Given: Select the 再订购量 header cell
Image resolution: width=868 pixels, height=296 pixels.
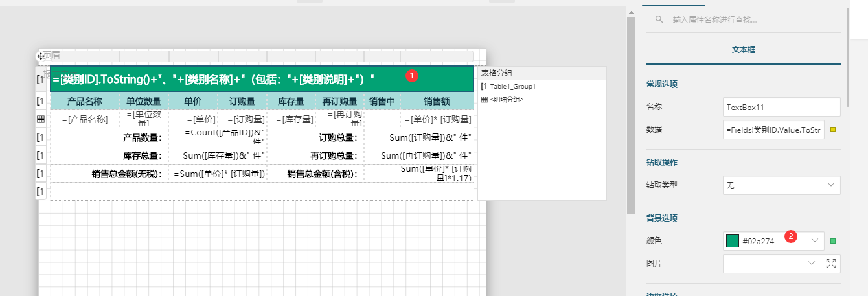Looking at the screenshot, I should click(x=340, y=101).
